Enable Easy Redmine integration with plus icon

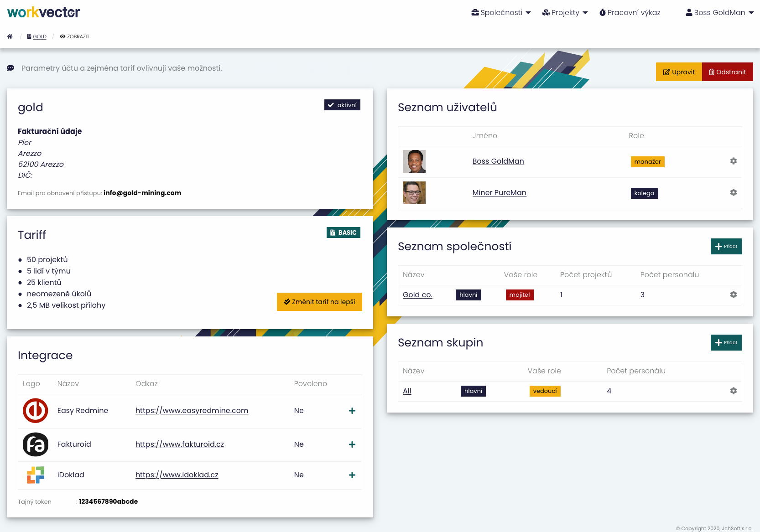[x=352, y=411]
